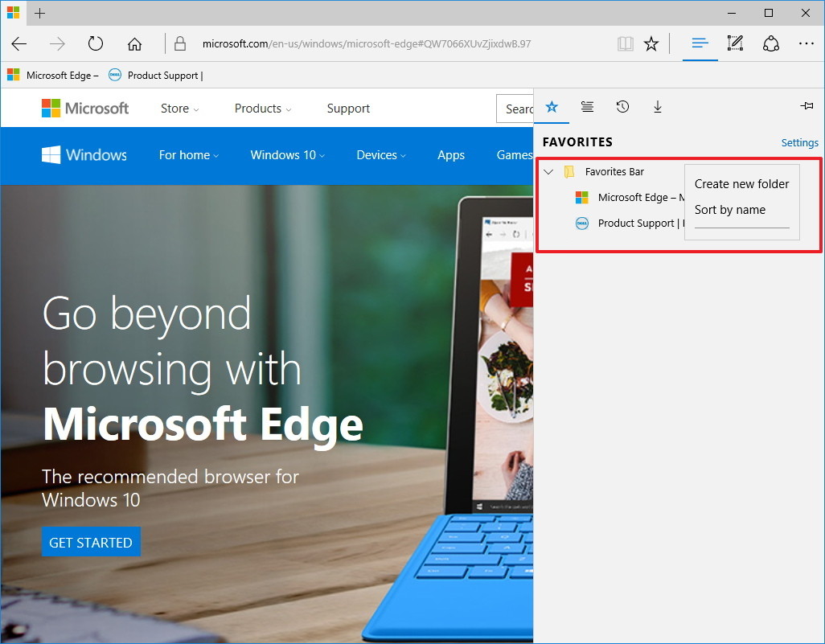Open Microsoft Edge favorite in hub list

pos(630,197)
